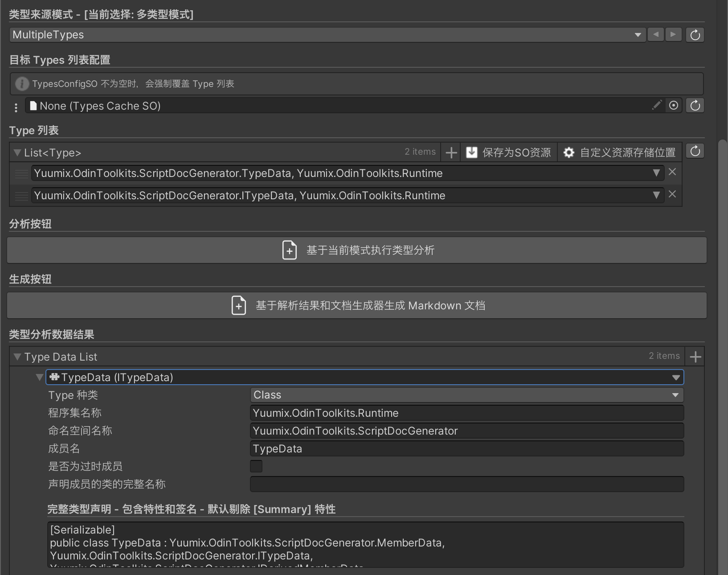Toggle the 是否为过时成员 checkbox
Screen dimensions: 728x575
click(x=256, y=466)
